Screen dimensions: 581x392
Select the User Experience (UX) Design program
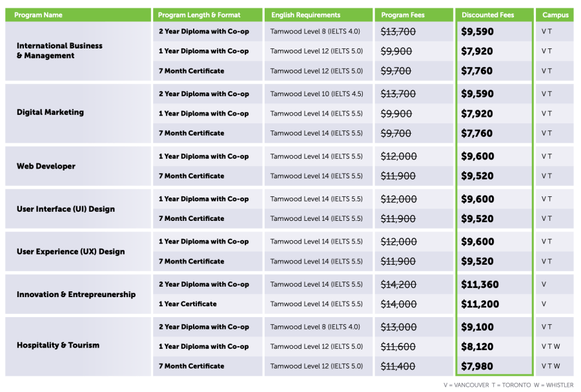pyautogui.click(x=70, y=252)
